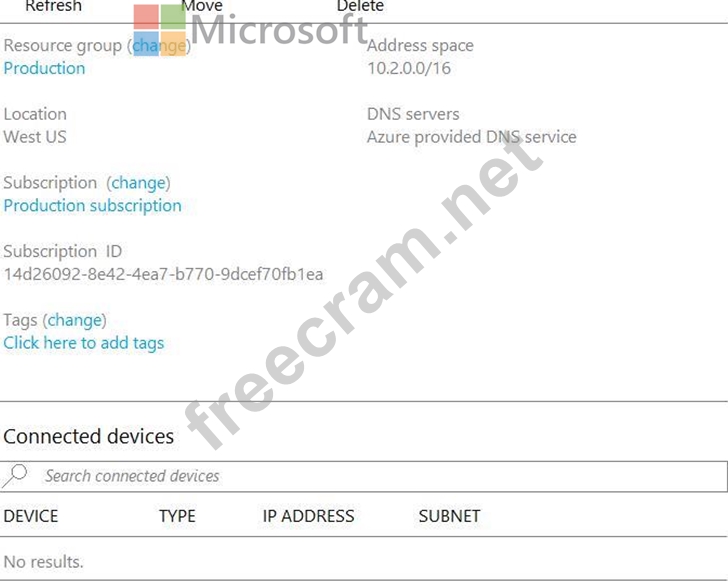Change the resource group via change link
Image resolution: width=728 pixels, height=585 pixels.
[159, 46]
